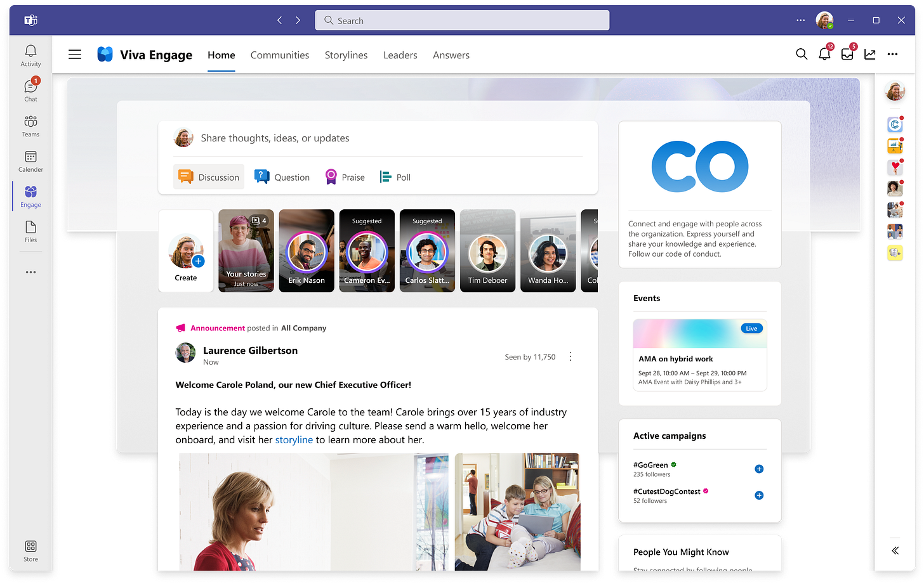Screen dimensions: 924x584
Task: Open the Leaders tab
Action: (400, 55)
